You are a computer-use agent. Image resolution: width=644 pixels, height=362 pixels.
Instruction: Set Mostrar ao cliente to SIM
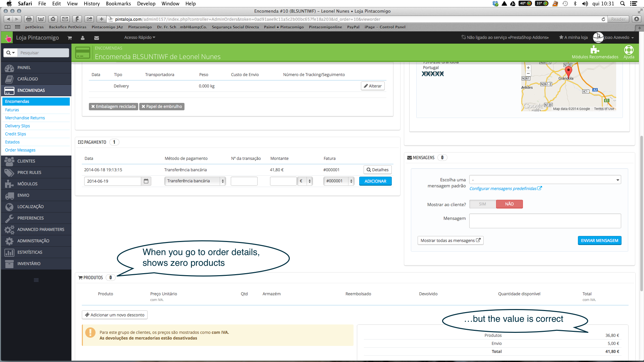482,204
